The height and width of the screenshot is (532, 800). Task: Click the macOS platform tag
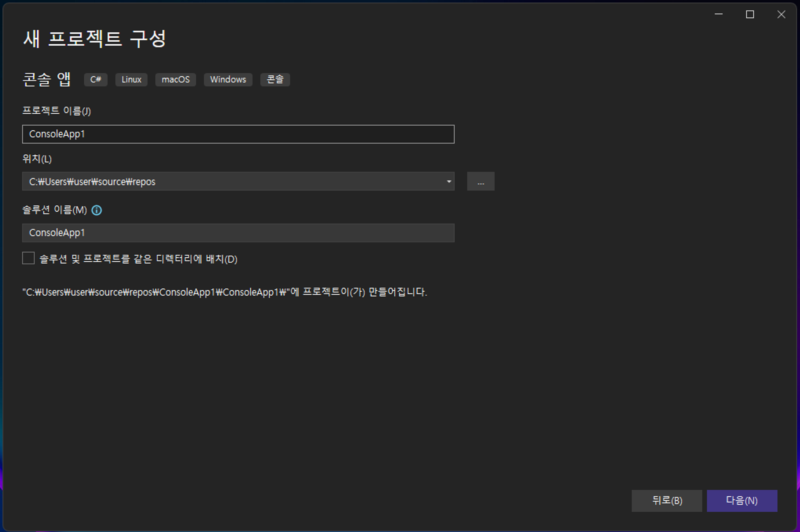[176, 80]
